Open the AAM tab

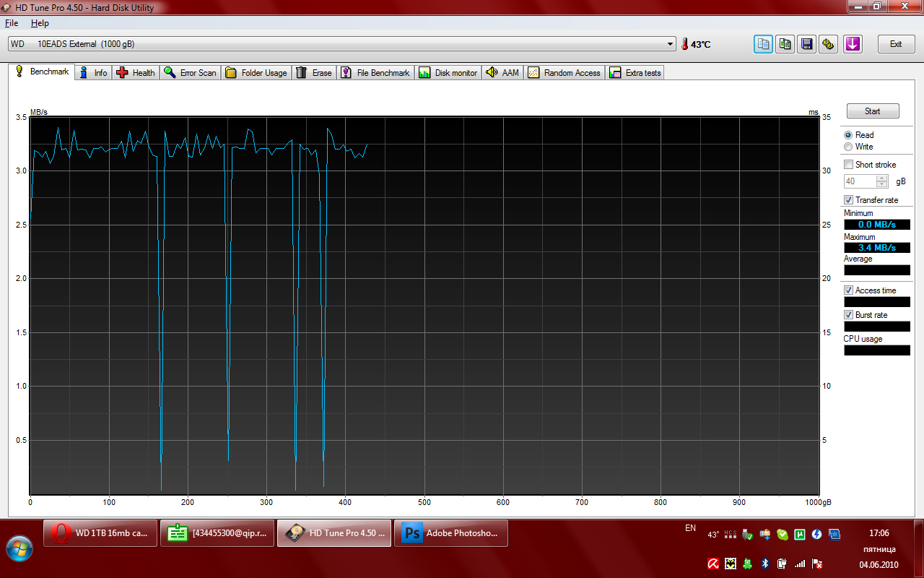tap(502, 73)
